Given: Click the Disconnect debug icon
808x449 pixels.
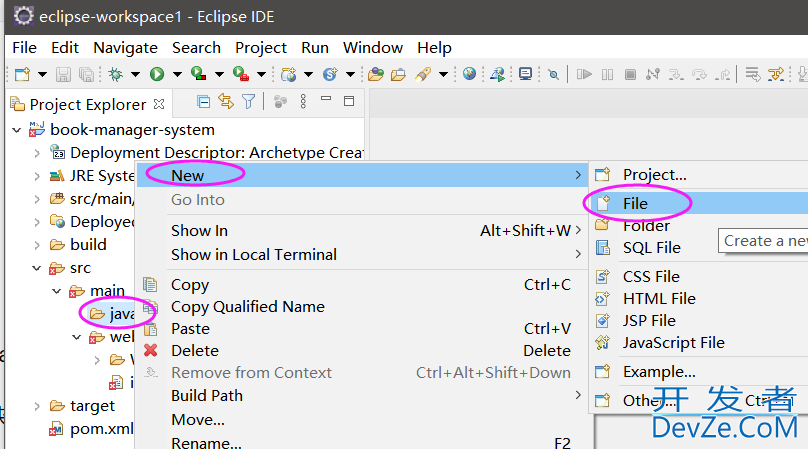Looking at the screenshot, I should [x=653, y=75].
